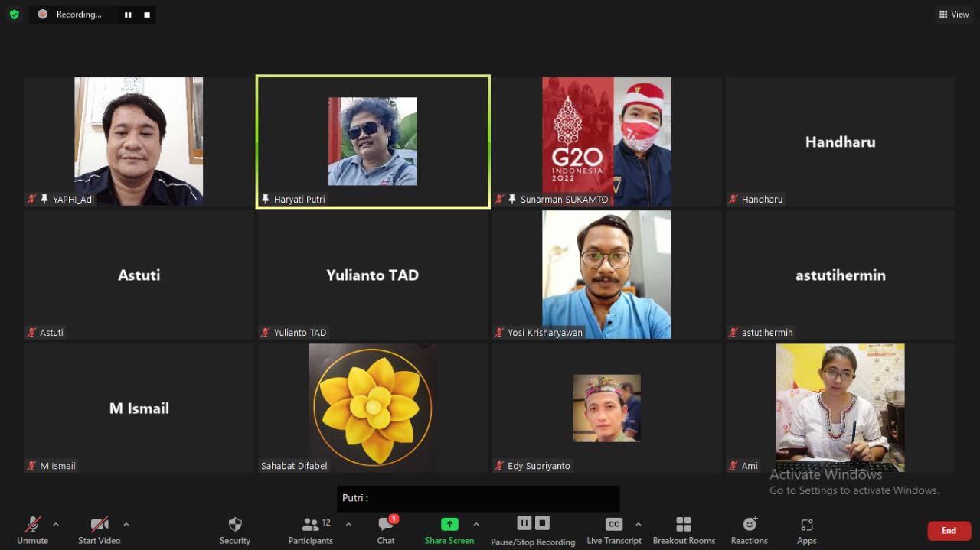Start Video with the camera button
This screenshot has height=550, width=980.
[x=100, y=530]
